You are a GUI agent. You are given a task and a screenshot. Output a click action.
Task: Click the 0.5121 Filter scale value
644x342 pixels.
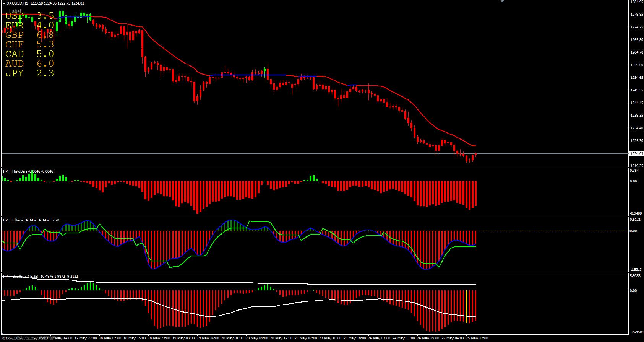click(x=635, y=220)
